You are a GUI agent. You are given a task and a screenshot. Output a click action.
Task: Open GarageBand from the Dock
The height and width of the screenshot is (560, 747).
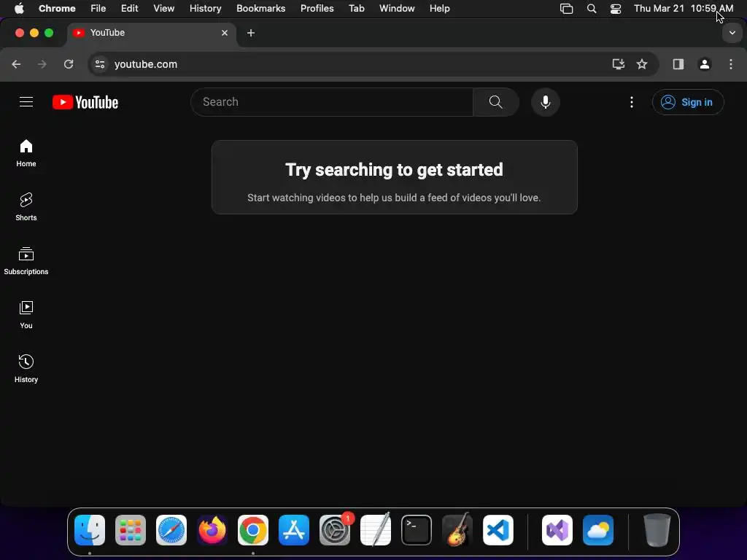tap(457, 530)
